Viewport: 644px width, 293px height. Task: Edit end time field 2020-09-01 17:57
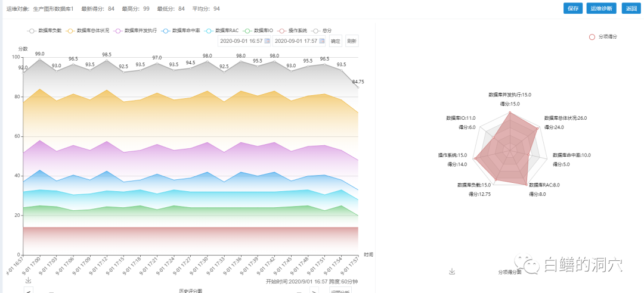coord(299,41)
